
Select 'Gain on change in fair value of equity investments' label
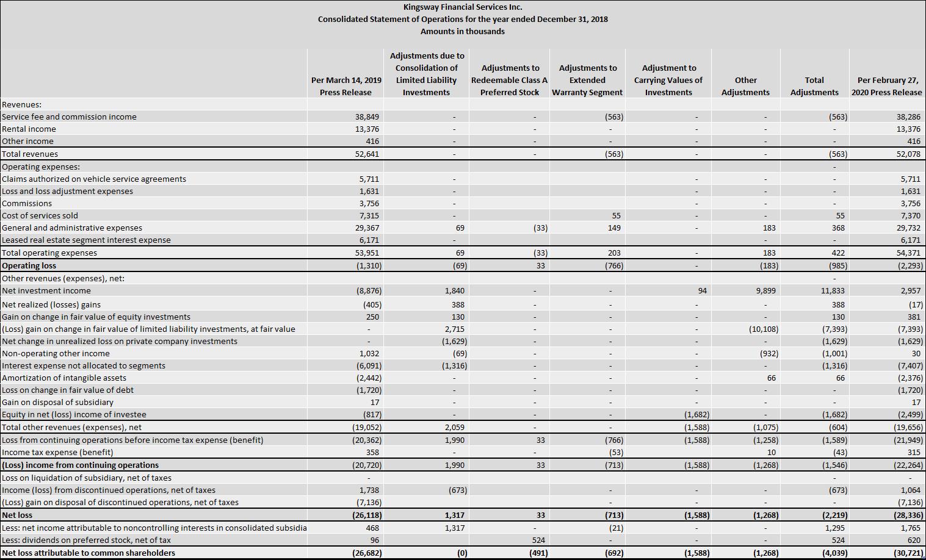pos(96,317)
